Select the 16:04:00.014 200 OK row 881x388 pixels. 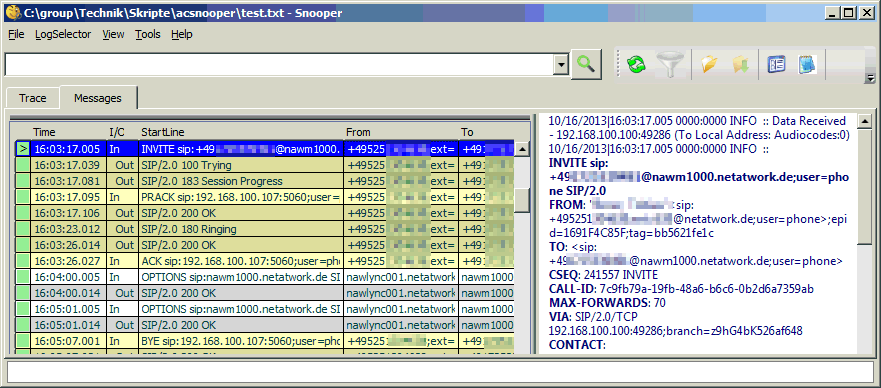click(x=264, y=293)
